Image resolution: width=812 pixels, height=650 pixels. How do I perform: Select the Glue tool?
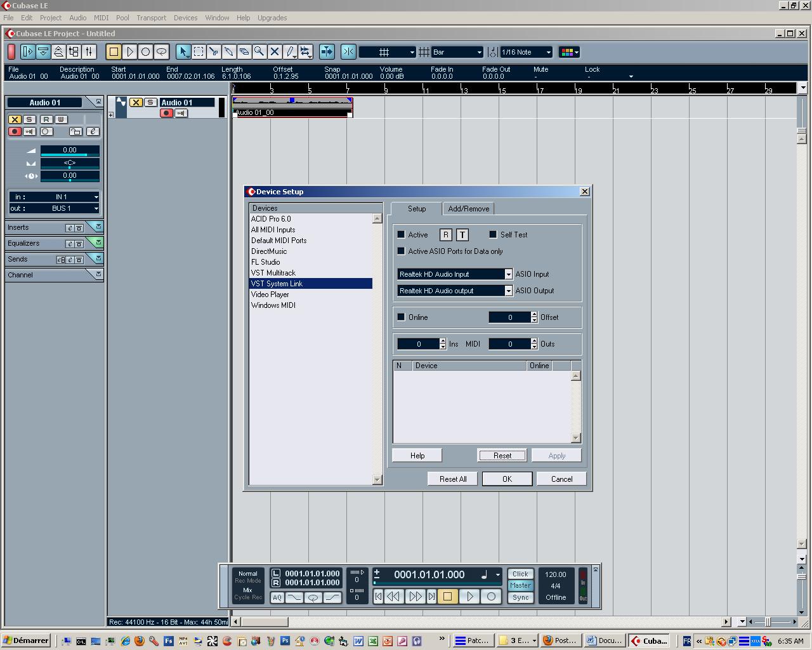(229, 52)
